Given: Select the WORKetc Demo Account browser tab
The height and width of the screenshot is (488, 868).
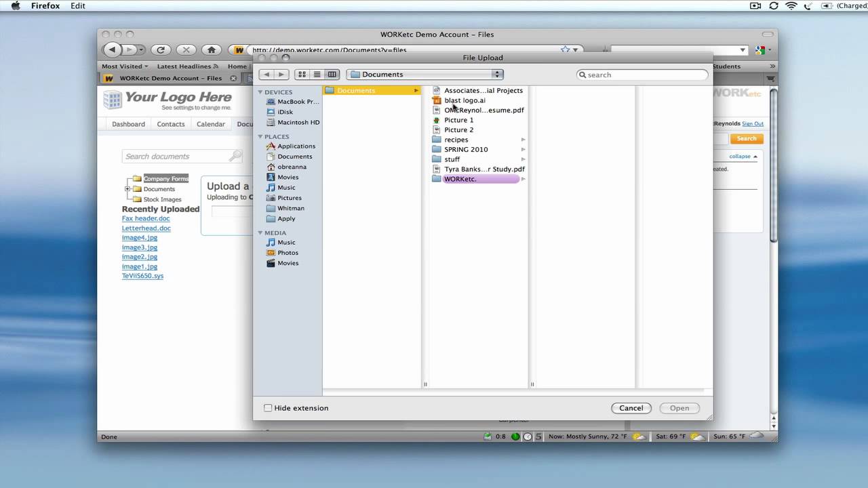Looking at the screenshot, I should 170,78.
